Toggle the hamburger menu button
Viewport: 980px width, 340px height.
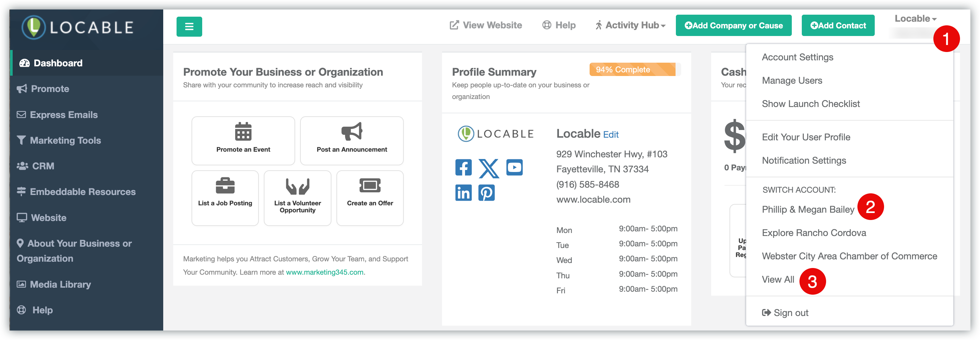[189, 27]
